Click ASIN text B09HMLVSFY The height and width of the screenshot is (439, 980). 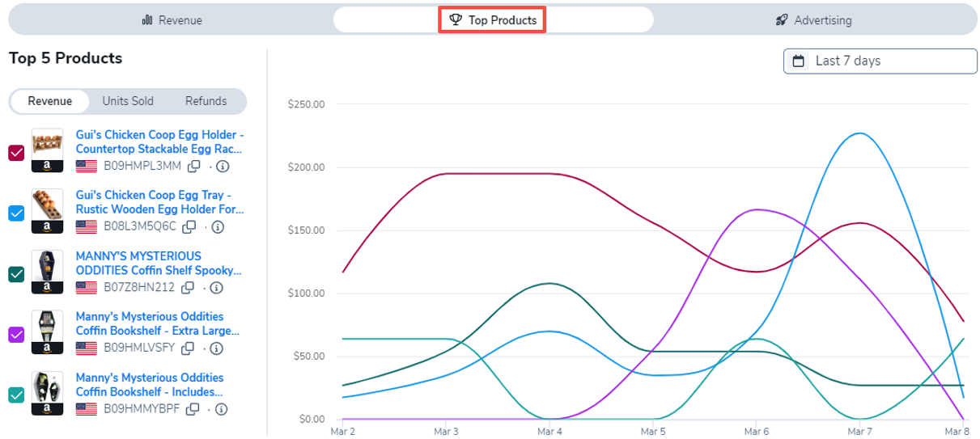click(138, 348)
